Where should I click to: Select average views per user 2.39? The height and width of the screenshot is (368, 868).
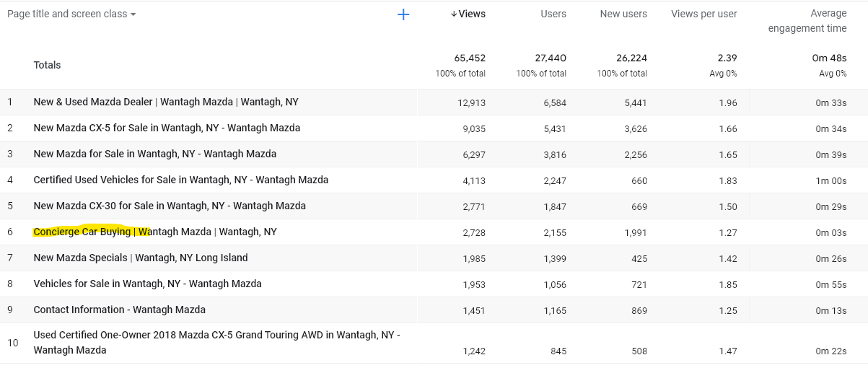coord(728,58)
